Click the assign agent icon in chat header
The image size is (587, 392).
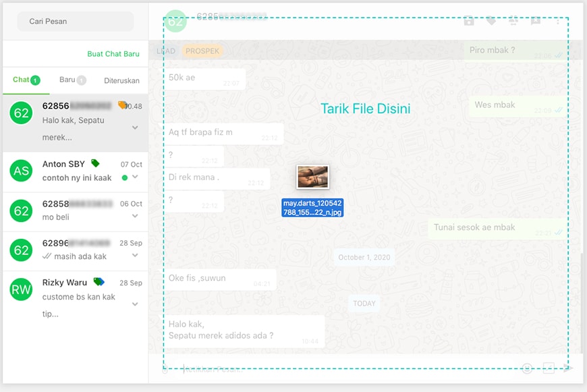point(513,21)
